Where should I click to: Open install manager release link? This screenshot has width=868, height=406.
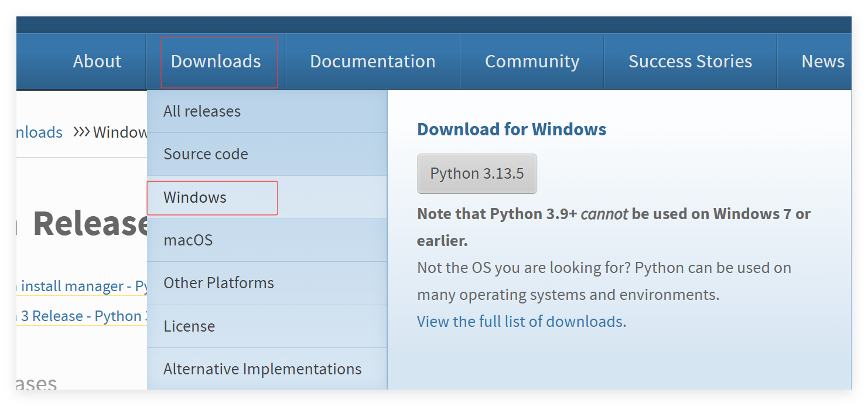tap(82, 286)
